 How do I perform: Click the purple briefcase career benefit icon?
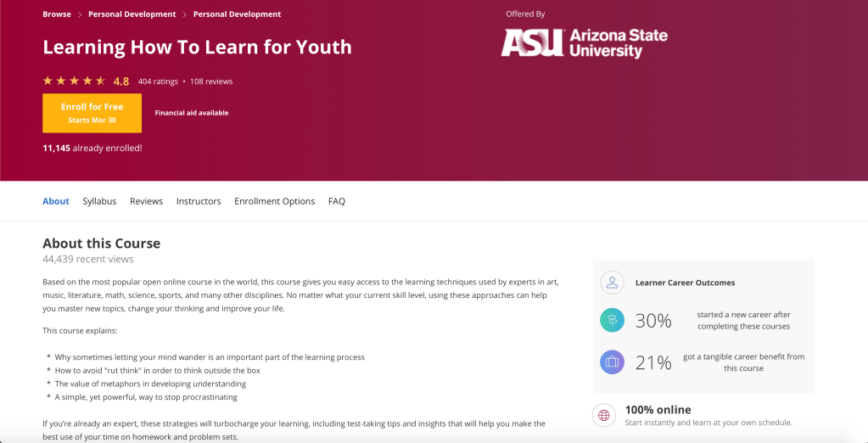click(x=612, y=362)
